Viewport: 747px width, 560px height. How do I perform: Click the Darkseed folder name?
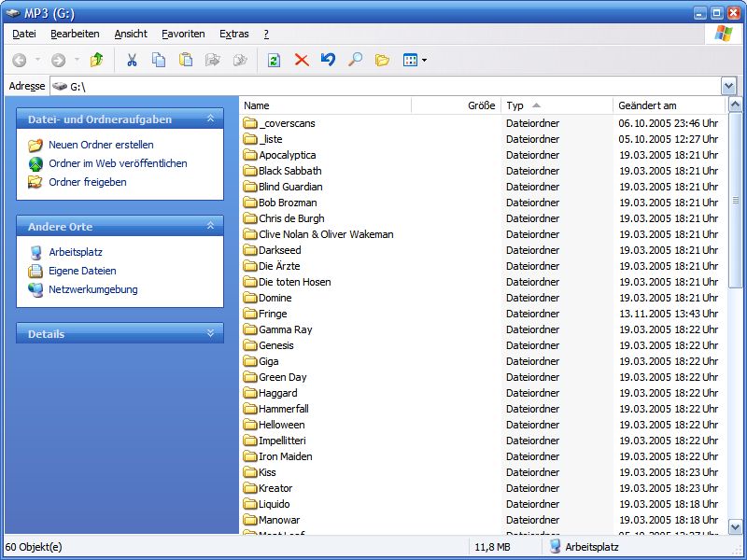(279, 250)
